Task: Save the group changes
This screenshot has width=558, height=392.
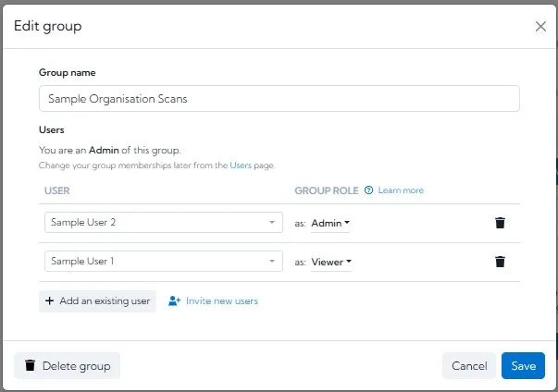Action: 523,366
